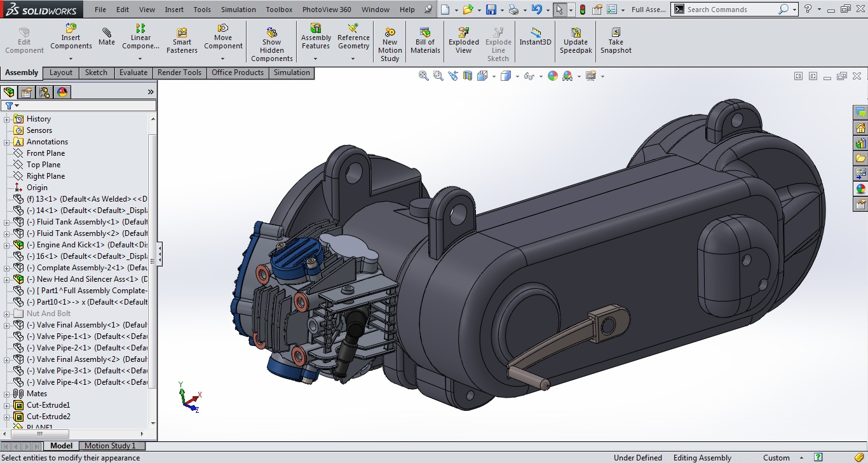Click the Rebuild traffic light icon
Image resolution: width=868 pixels, height=463 pixels.
point(583,10)
